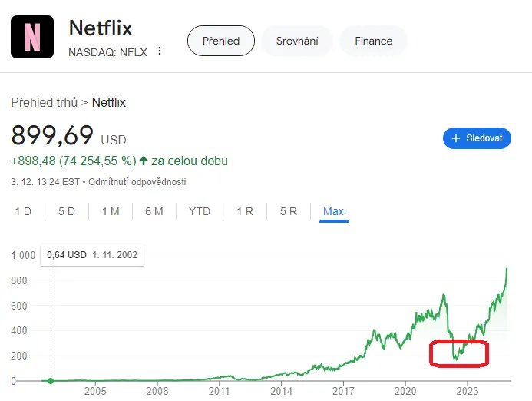Click the Netflix logo icon
Screen dimensions: 532x401
(x=32, y=37)
